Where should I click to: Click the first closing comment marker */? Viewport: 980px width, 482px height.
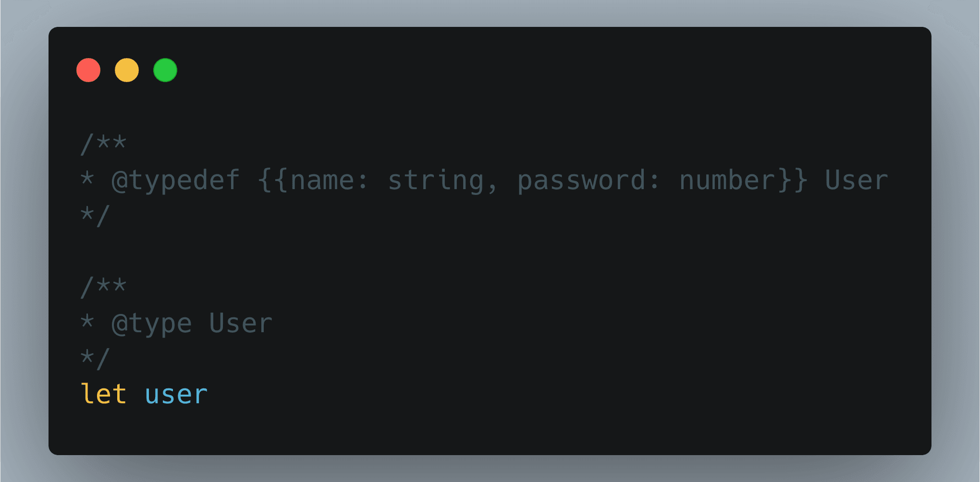coord(95,216)
